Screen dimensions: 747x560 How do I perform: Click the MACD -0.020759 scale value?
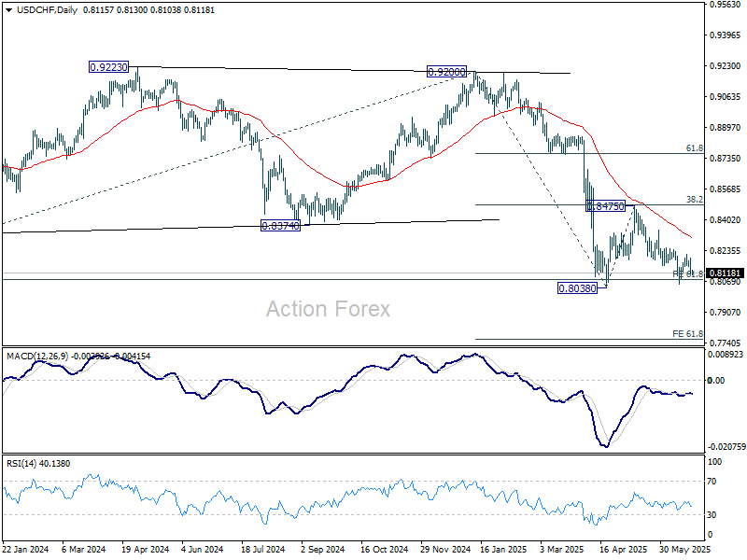pos(726,447)
